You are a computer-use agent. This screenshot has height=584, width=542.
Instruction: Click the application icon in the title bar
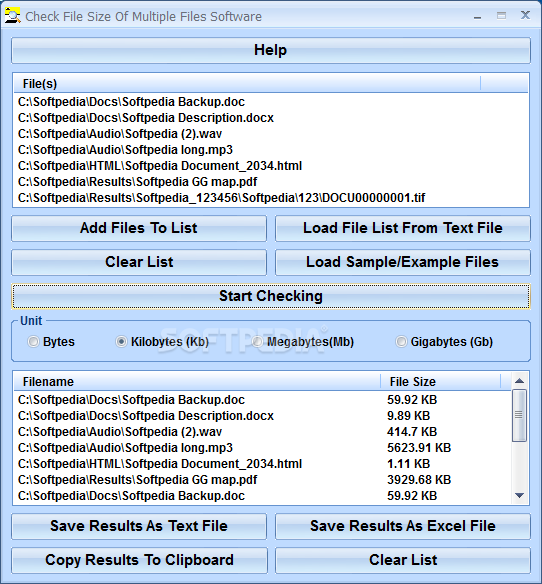[12, 16]
